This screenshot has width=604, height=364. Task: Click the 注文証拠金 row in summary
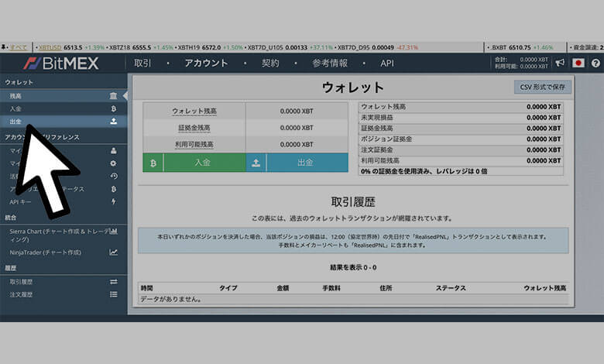(461, 149)
